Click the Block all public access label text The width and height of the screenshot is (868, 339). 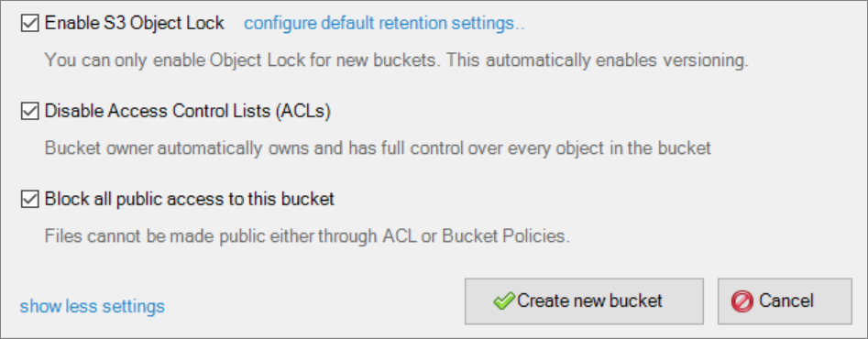(190, 199)
